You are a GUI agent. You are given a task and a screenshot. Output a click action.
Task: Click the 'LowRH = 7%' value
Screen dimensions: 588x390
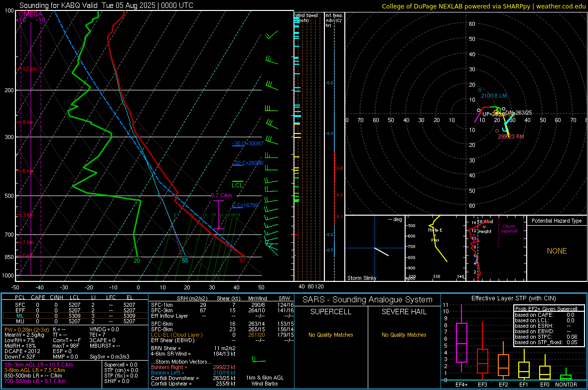point(18,340)
